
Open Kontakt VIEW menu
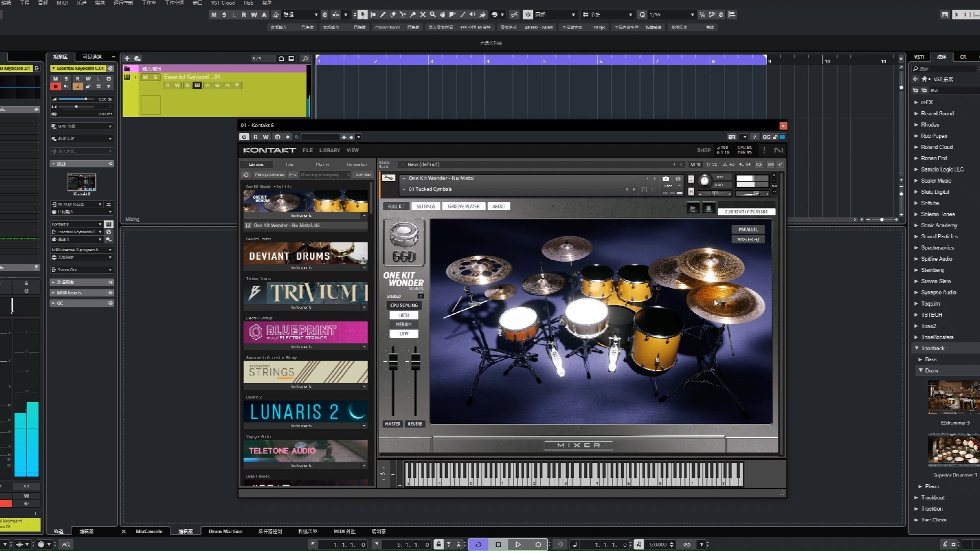353,151
